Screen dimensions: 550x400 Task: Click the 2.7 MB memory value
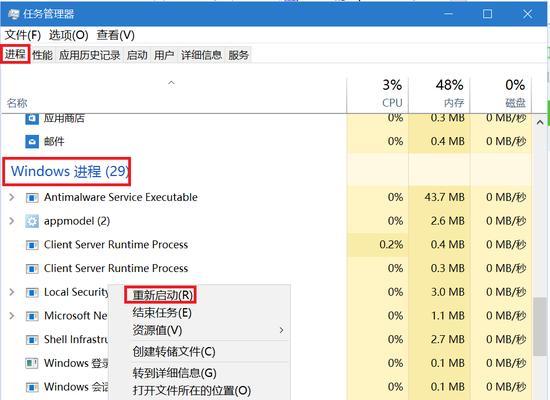[448, 339]
